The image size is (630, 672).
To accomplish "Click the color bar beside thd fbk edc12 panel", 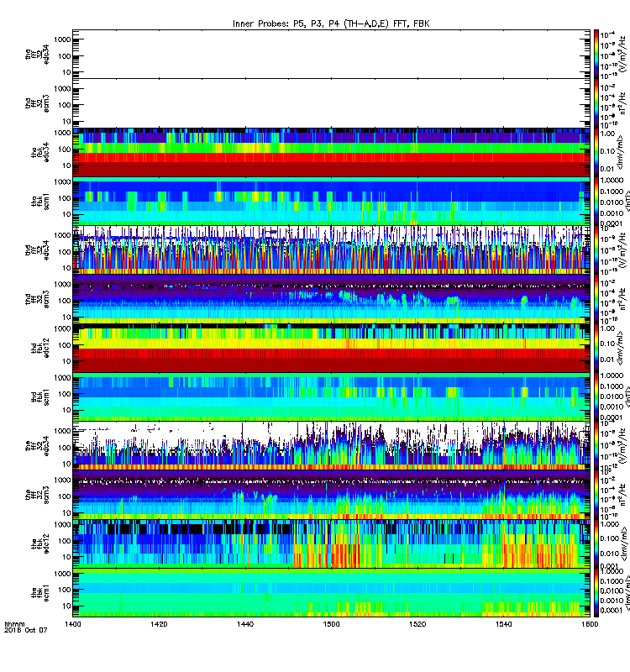I will point(596,348).
